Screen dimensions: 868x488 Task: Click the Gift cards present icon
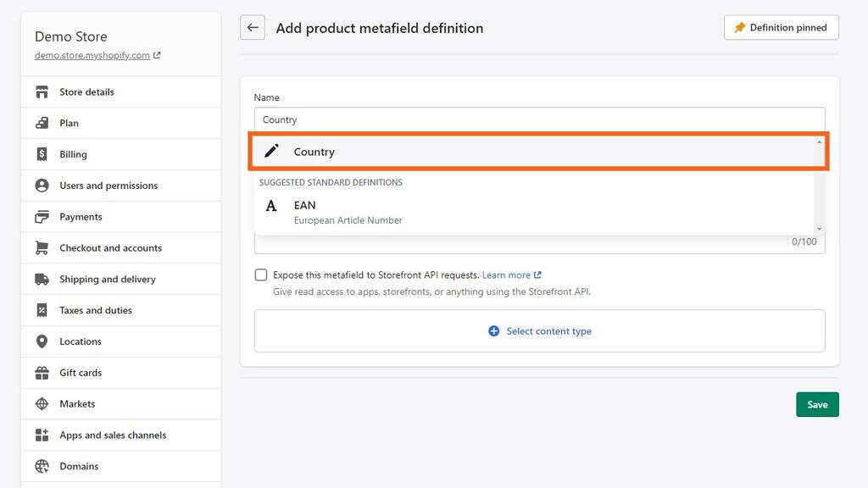(42, 373)
